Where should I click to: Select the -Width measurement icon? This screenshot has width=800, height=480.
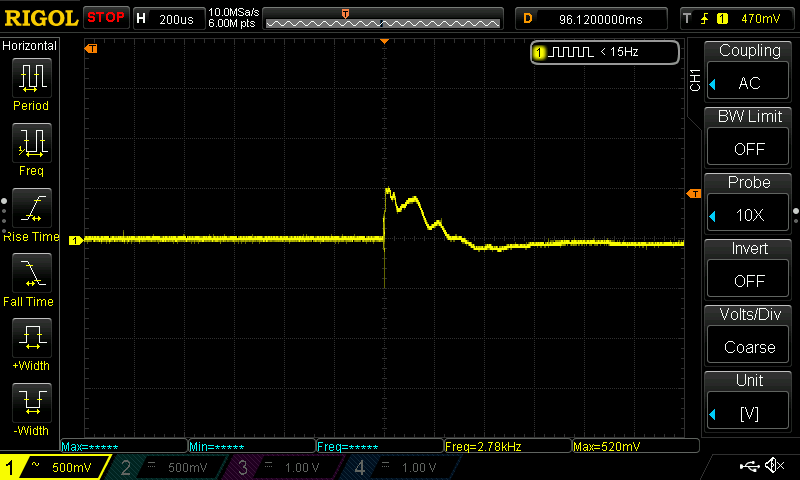pyautogui.click(x=31, y=402)
